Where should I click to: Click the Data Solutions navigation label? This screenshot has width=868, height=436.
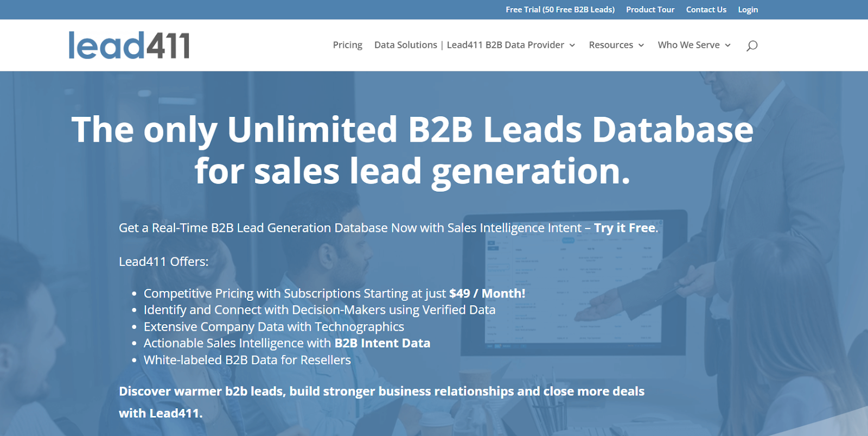pyautogui.click(x=406, y=45)
